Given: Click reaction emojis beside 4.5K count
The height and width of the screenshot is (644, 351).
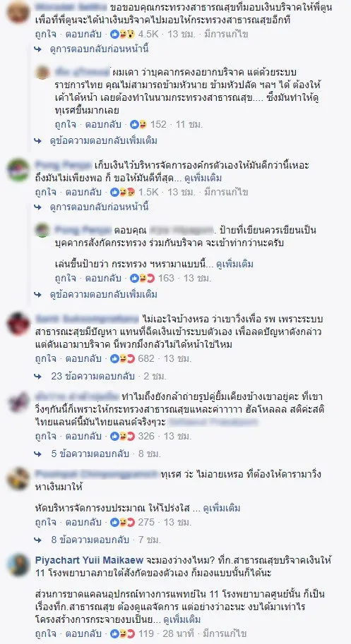Looking at the screenshot, I should (122, 34).
